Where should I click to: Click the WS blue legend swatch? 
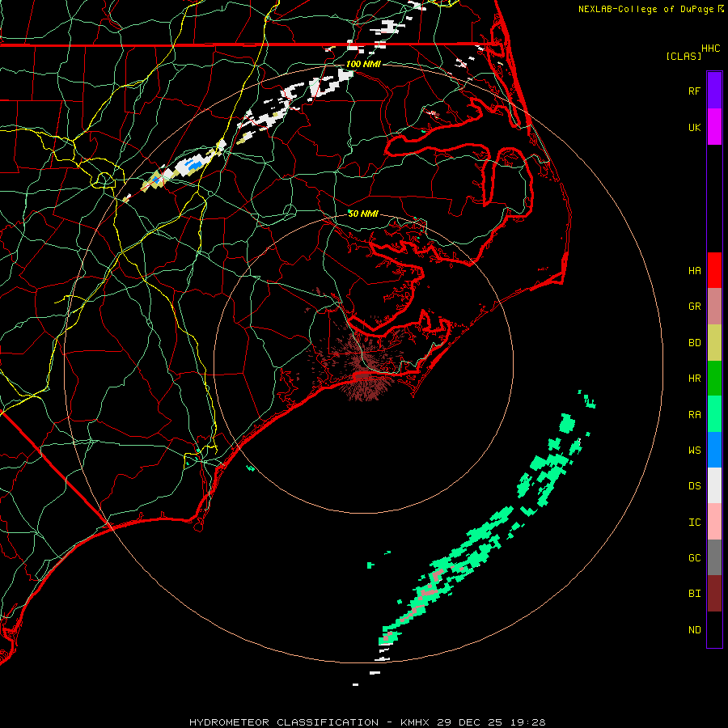click(x=714, y=450)
